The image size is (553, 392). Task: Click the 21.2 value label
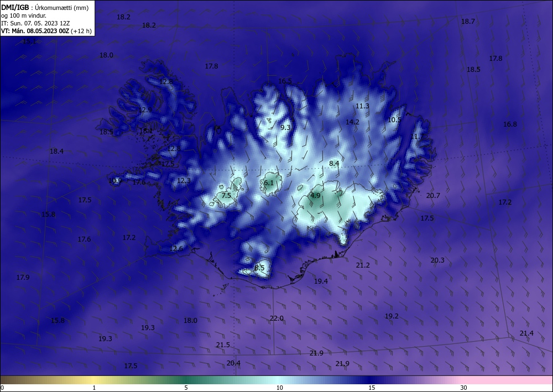[x=363, y=265]
